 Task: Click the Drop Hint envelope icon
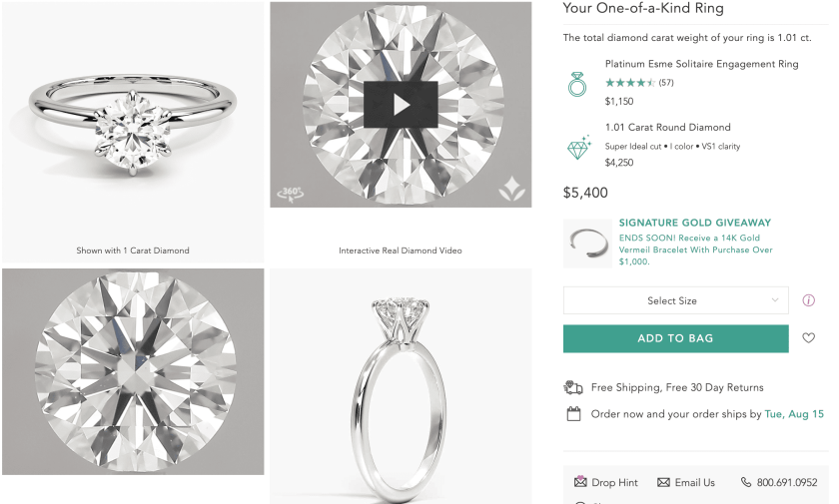click(580, 482)
